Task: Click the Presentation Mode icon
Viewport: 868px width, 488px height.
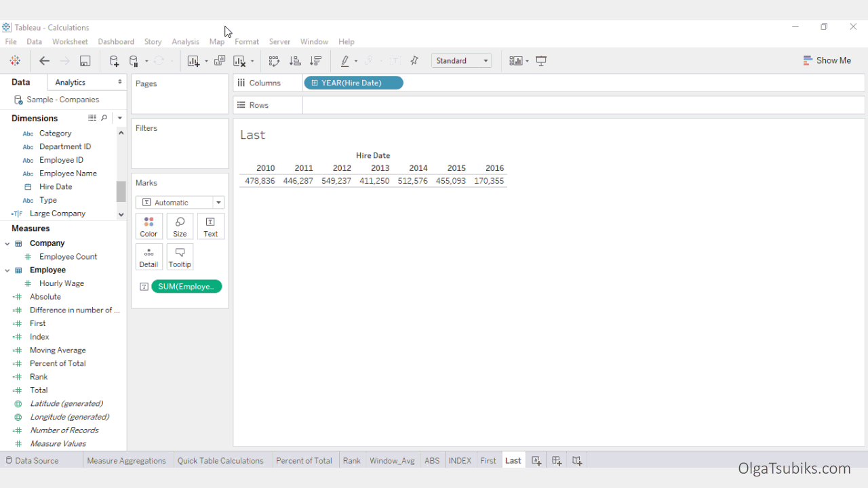Action: tap(541, 61)
